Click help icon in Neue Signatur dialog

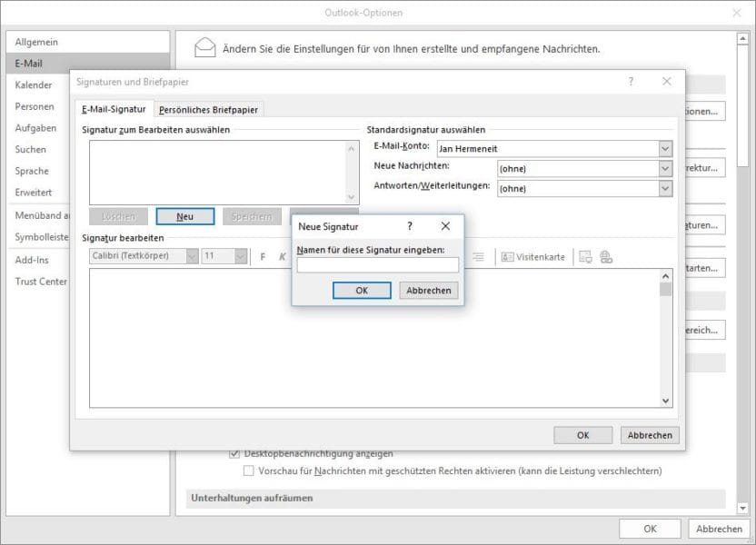[409, 226]
